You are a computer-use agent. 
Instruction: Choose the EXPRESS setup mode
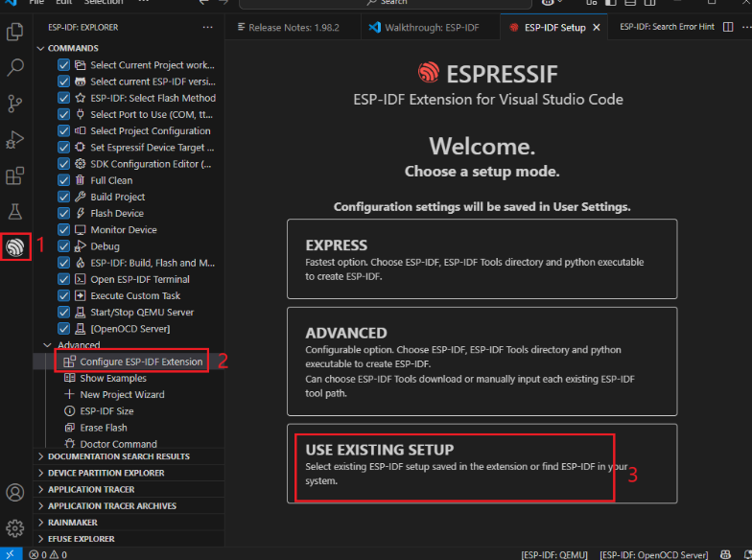click(482, 259)
